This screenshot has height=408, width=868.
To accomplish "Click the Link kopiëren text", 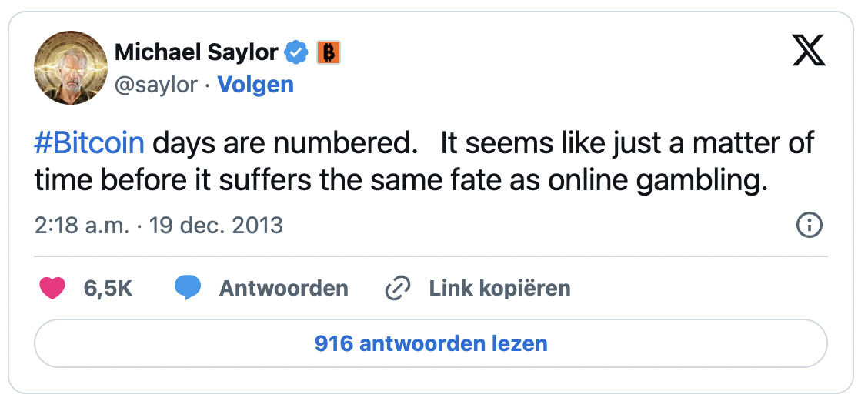I will (x=499, y=289).
